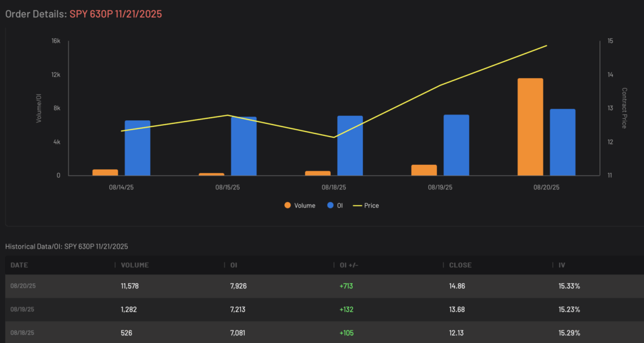
Task: Click the Contract Price axis title
Action: point(625,108)
